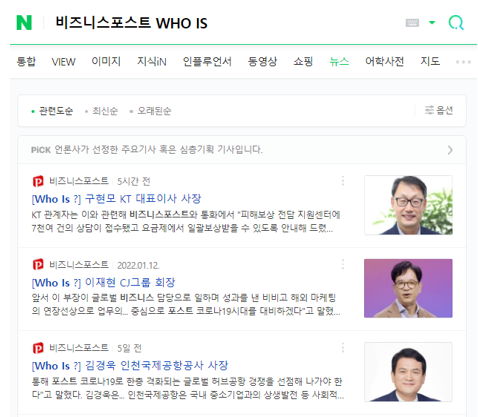Open more menu for 구현모 article
This screenshot has width=478, height=417.
[343, 181]
